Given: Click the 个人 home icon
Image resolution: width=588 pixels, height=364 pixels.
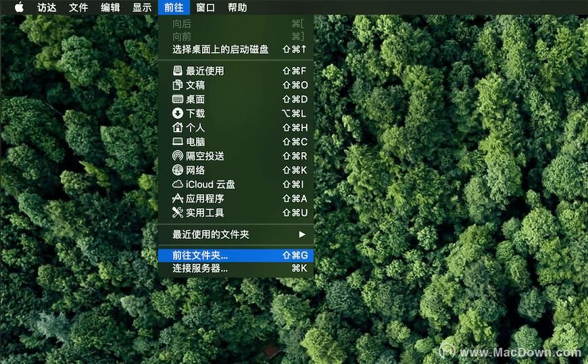Looking at the screenshot, I should (177, 128).
